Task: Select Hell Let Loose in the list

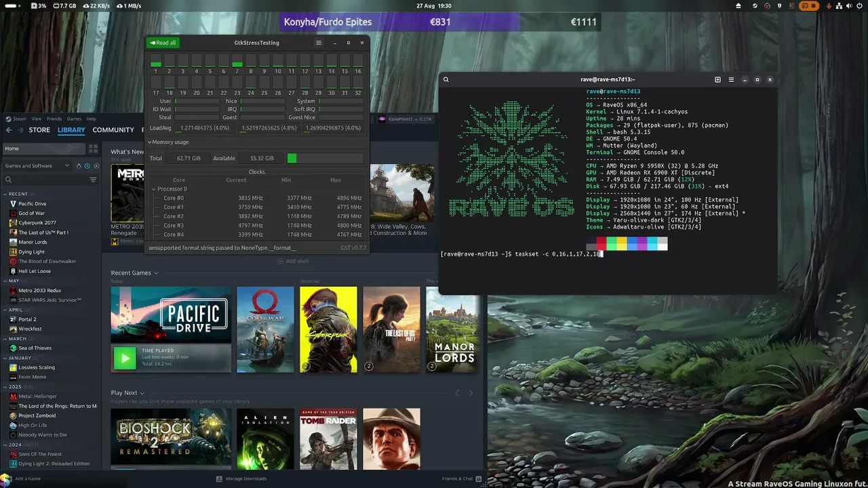Action: 35,271
